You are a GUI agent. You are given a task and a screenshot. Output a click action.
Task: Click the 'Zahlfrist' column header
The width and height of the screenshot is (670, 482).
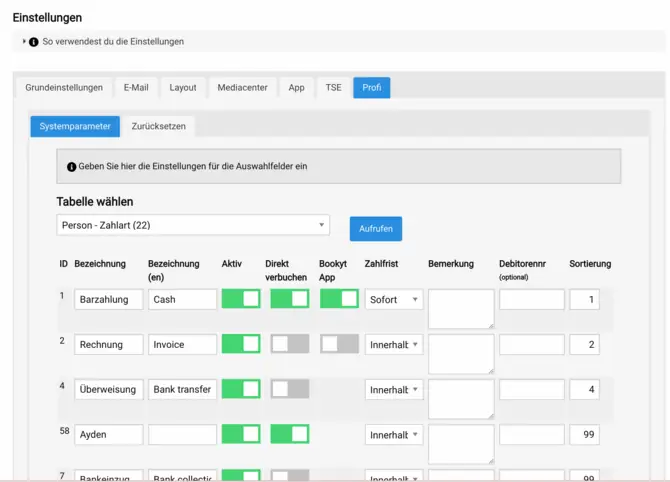(381, 264)
